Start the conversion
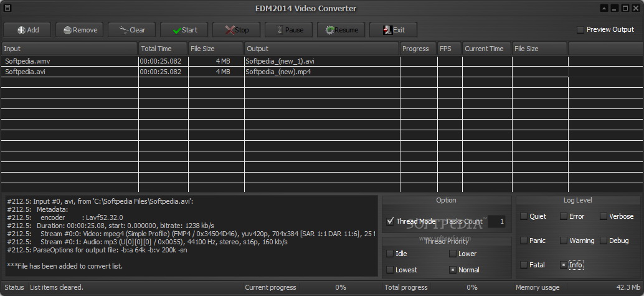Viewport: 644px width, 296px height. pyautogui.click(x=184, y=30)
